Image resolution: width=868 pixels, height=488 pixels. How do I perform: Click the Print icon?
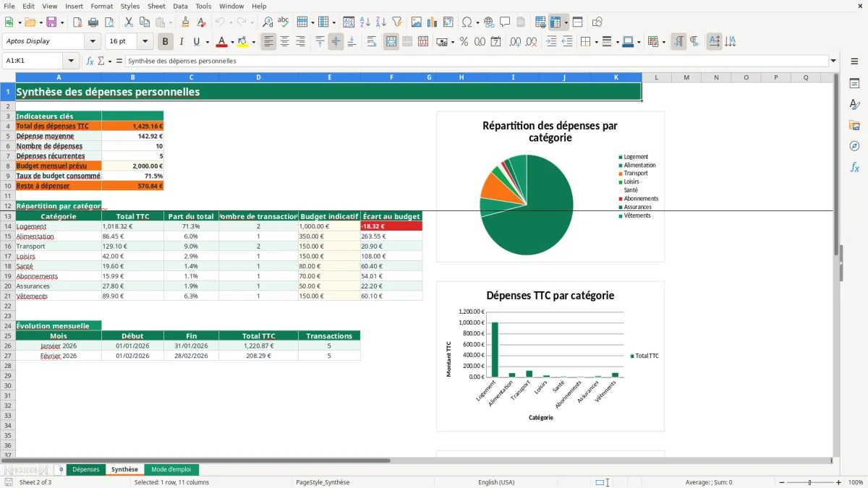tap(93, 22)
